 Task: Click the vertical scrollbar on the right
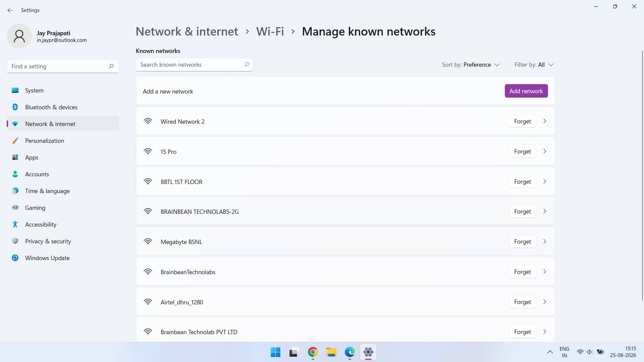tap(642, 175)
